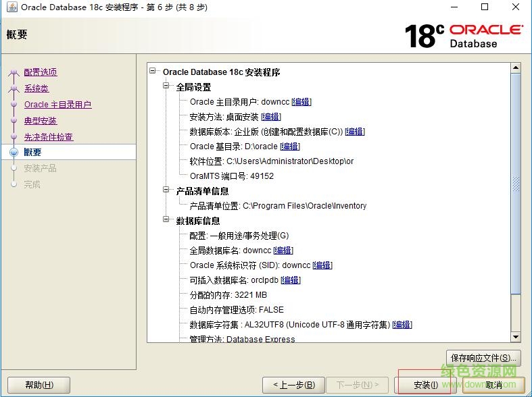Go to the 配置选项 step

tap(41, 72)
